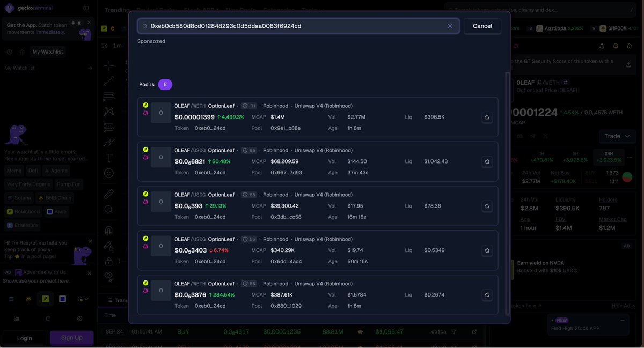This screenshot has height=348, width=644.
Task: Open the Holders link on token stats
Action: (608, 199)
